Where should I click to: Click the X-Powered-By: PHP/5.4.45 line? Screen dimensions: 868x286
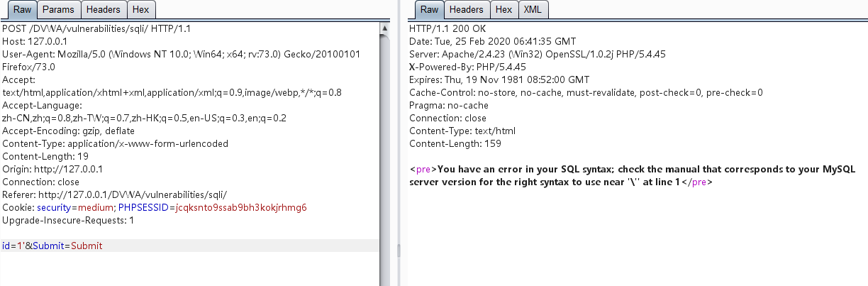click(x=468, y=67)
